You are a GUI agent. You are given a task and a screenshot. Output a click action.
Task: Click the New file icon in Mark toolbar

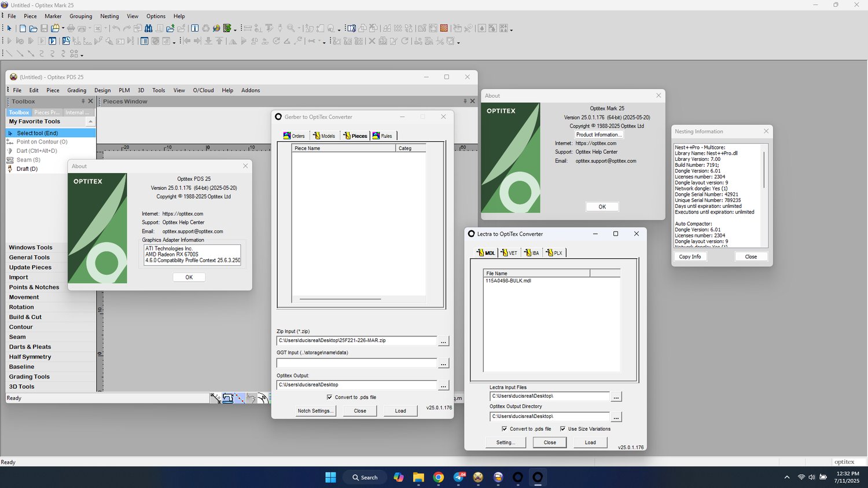click(23, 28)
